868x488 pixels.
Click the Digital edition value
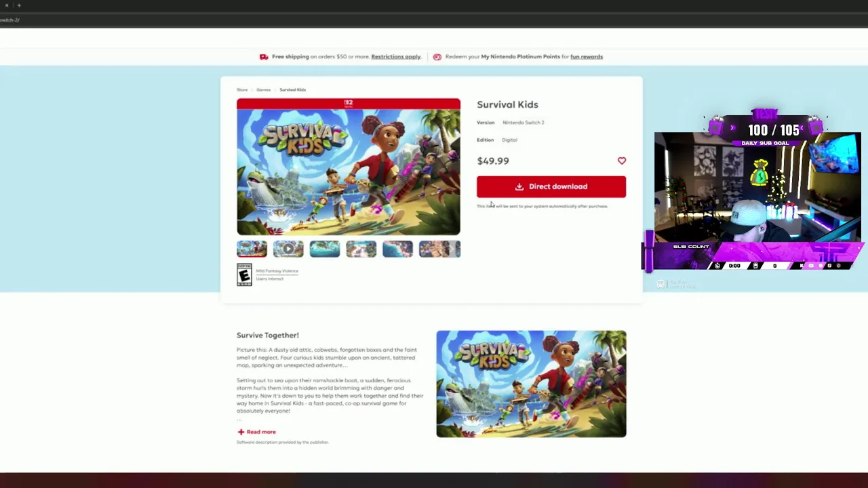coord(509,140)
